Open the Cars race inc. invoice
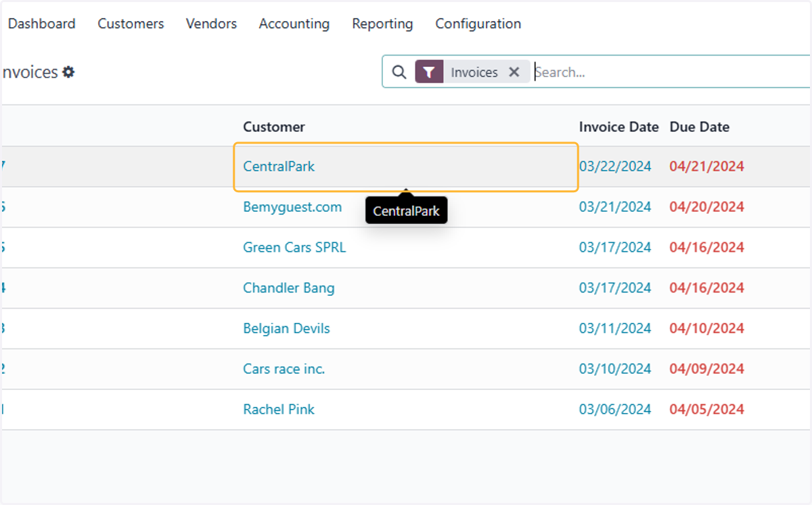Viewport: 812px width, 505px height. pos(284,369)
